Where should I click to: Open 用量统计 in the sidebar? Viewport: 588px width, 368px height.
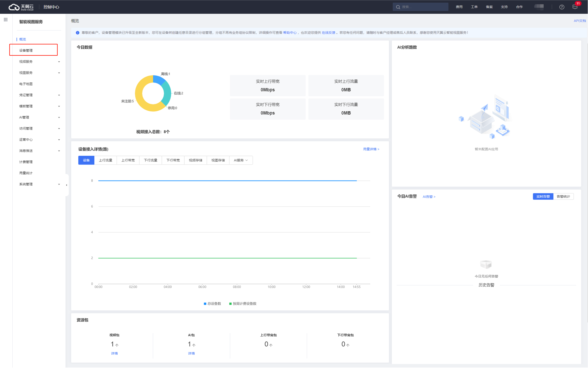pyautogui.click(x=26, y=173)
